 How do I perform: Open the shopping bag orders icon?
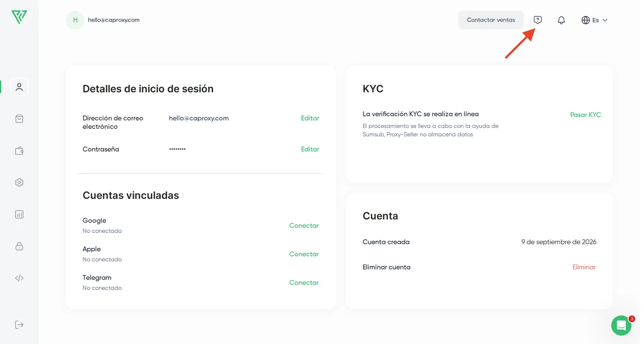(x=19, y=119)
